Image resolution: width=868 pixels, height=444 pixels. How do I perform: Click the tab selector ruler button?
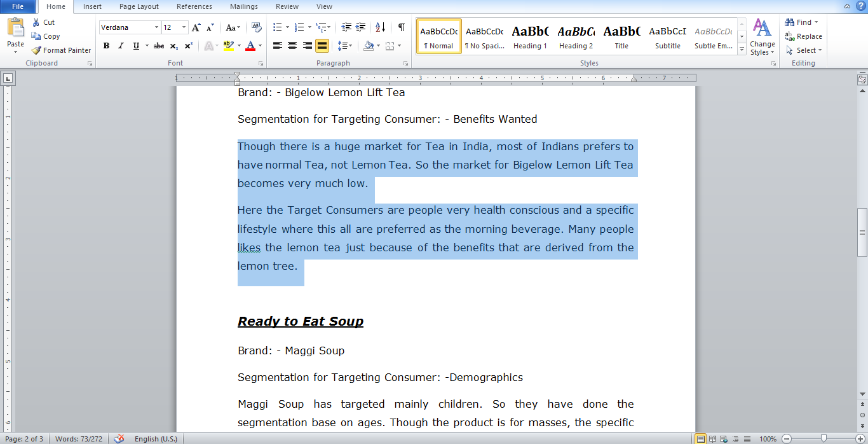tap(8, 79)
